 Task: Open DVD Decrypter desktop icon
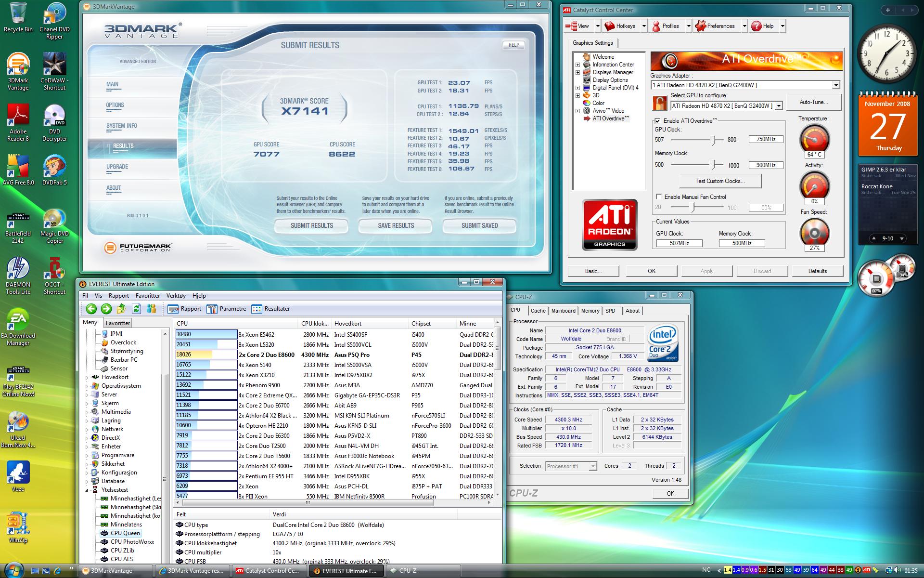[x=54, y=123]
